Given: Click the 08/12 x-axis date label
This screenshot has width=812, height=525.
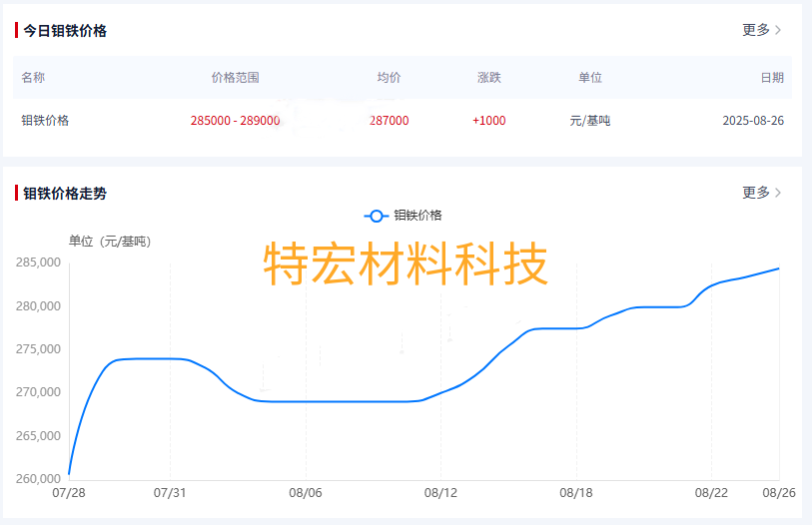Looking at the screenshot, I should (440, 493).
